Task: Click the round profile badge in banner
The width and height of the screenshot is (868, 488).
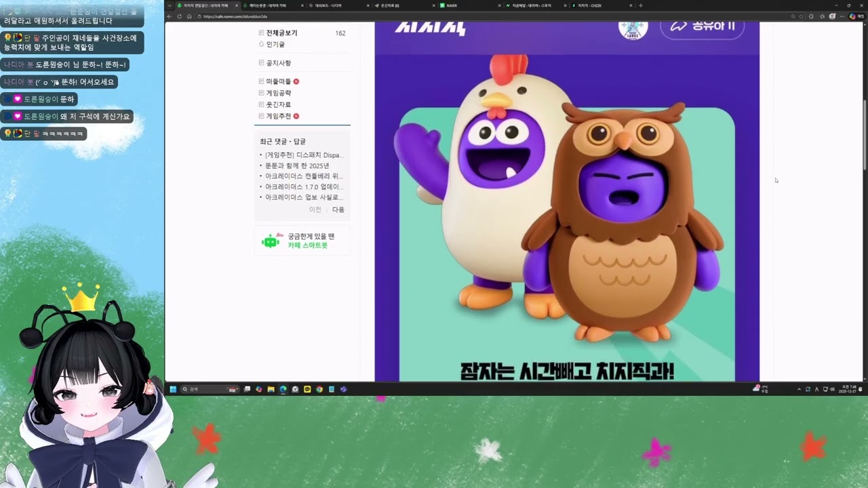Action: [633, 29]
